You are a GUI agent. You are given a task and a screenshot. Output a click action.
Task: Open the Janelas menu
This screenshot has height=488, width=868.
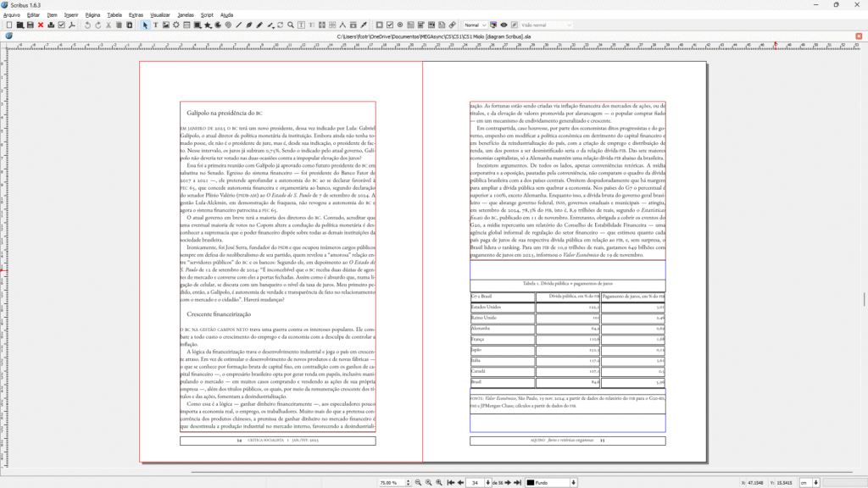tap(185, 15)
